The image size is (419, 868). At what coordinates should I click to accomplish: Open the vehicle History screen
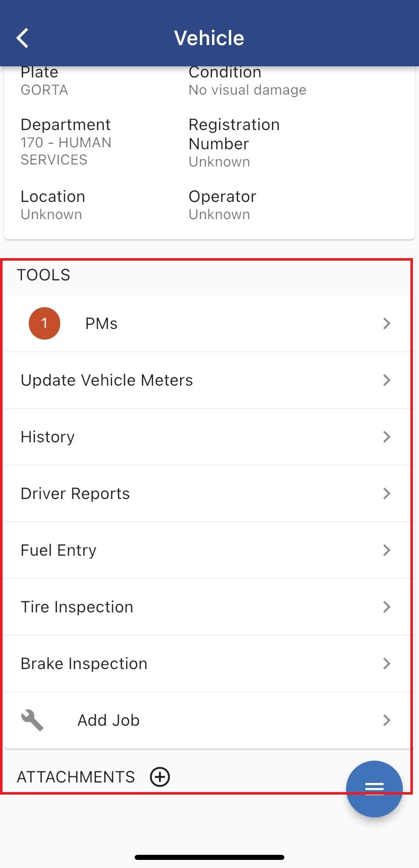(x=48, y=437)
